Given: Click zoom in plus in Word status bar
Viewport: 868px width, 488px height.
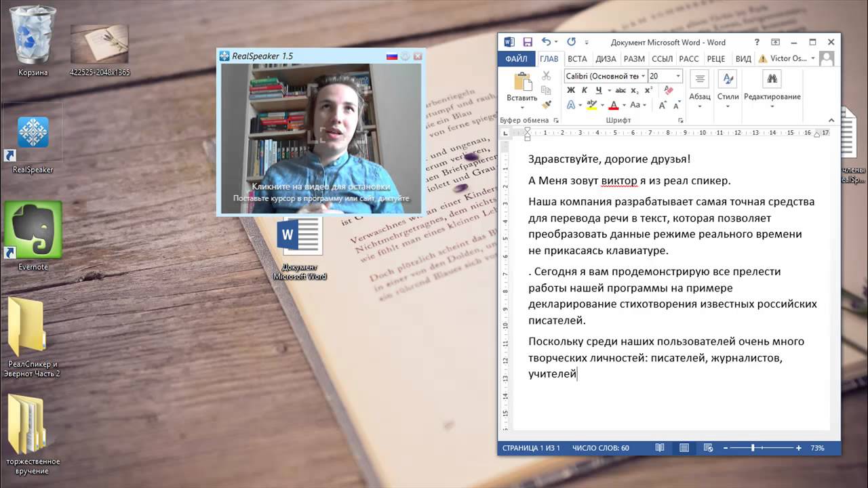Looking at the screenshot, I should (x=799, y=448).
